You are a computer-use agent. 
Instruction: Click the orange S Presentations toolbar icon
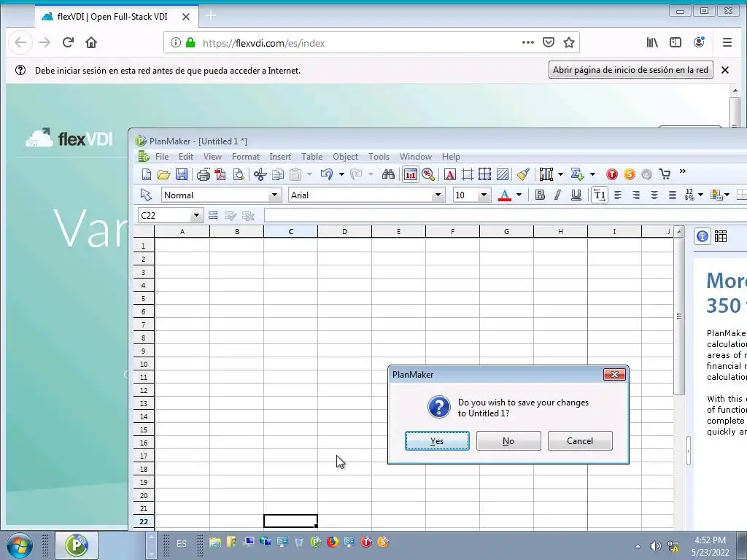[630, 175]
